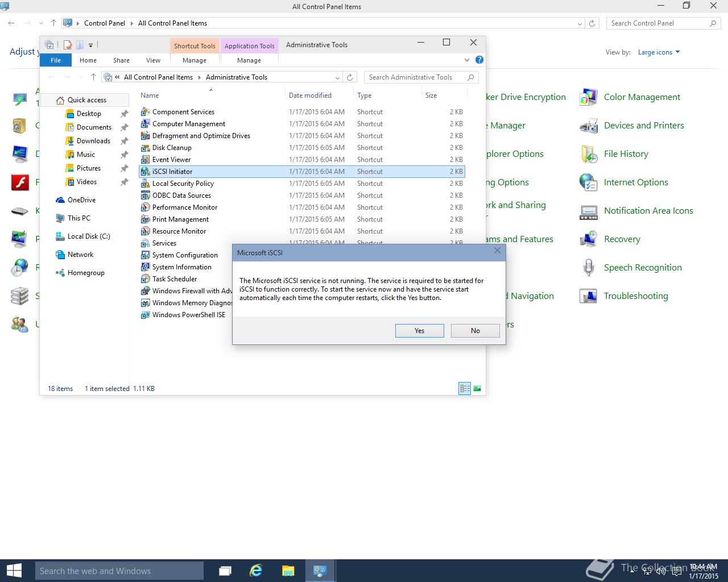Open Task View on the taskbar
Screen dimensions: 728x582
point(225,571)
